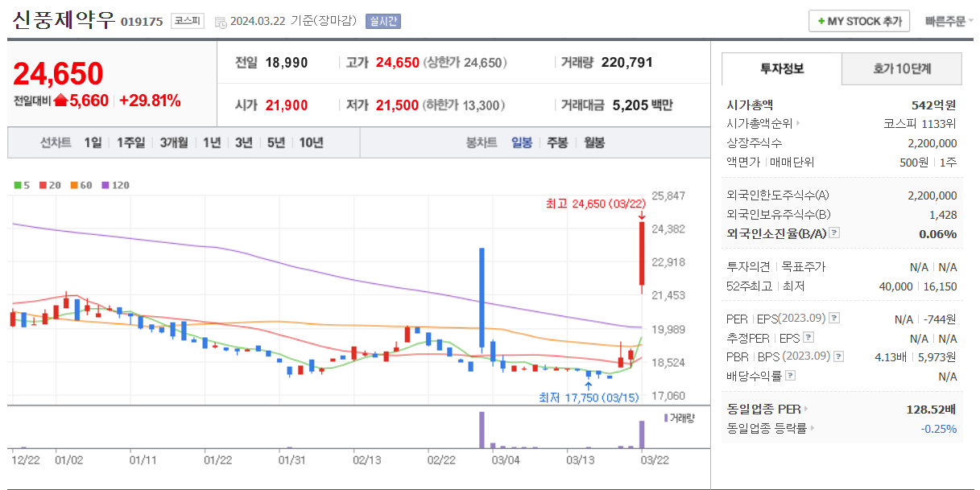Click the 거래대금 value 5,205 백만

(x=643, y=105)
